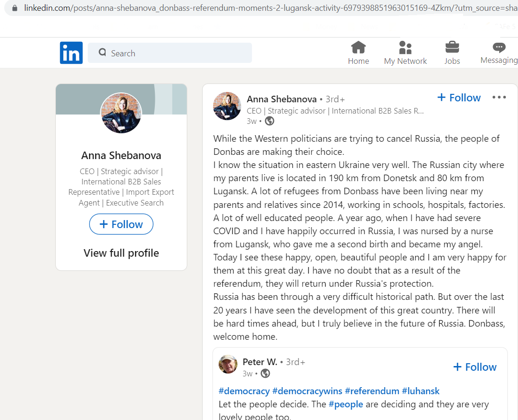
Task: Click the Jobs label in navigation
Action: pos(452,61)
